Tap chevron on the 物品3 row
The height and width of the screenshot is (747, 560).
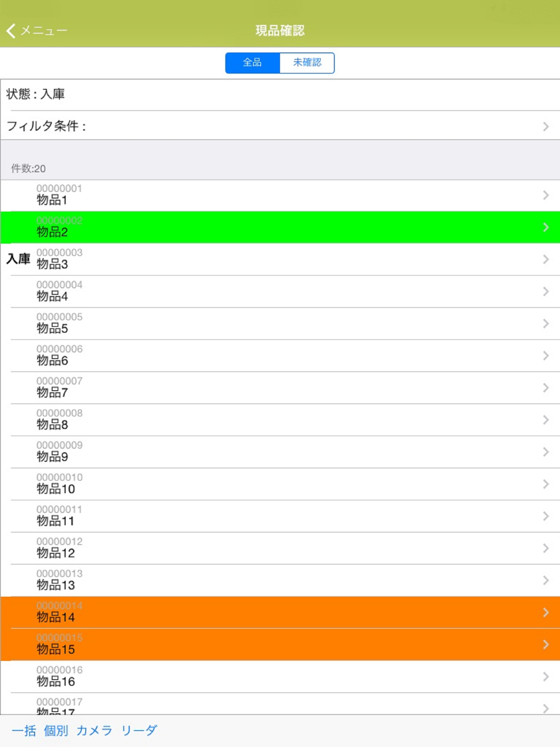coord(546,259)
